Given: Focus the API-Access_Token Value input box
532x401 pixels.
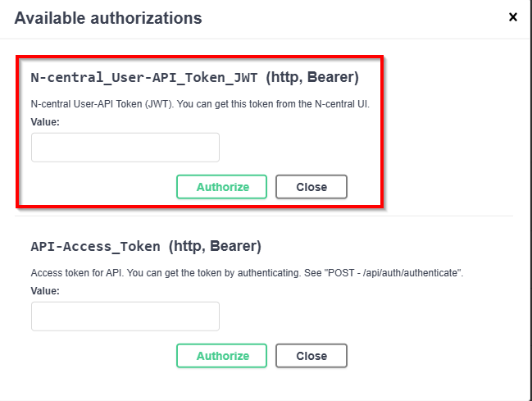Looking at the screenshot, I should pos(125,317).
